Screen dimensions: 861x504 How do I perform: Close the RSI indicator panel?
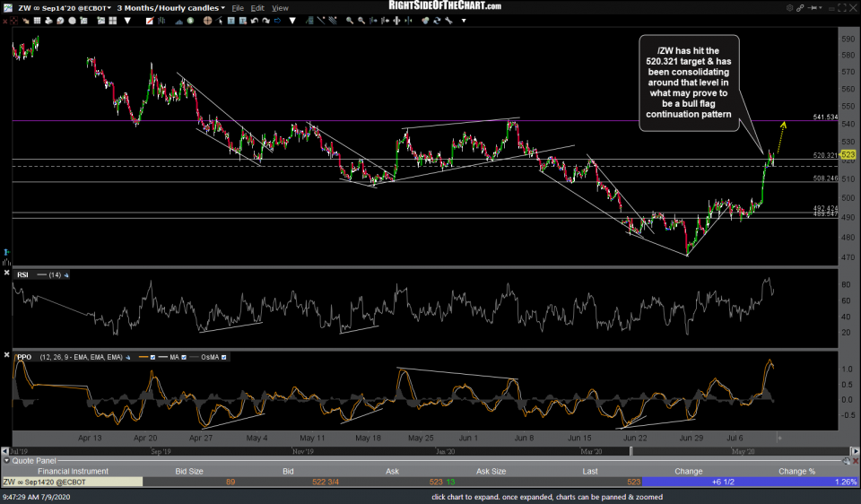(x=7, y=274)
